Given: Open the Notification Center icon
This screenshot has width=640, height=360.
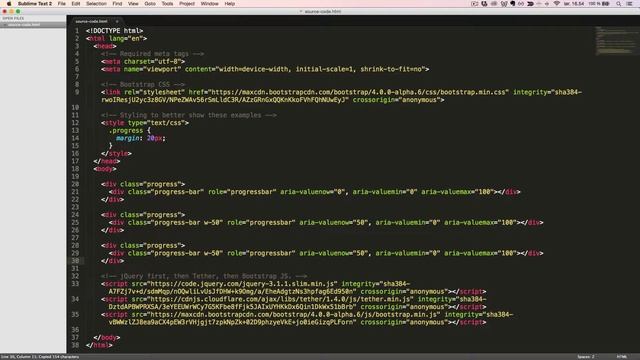Looking at the screenshot, I should coord(630,4).
